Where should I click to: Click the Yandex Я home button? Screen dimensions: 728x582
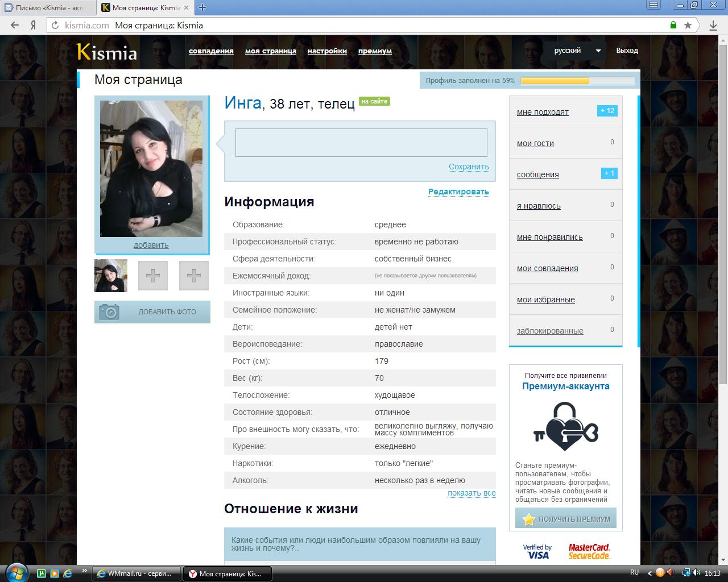(x=34, y=25)
